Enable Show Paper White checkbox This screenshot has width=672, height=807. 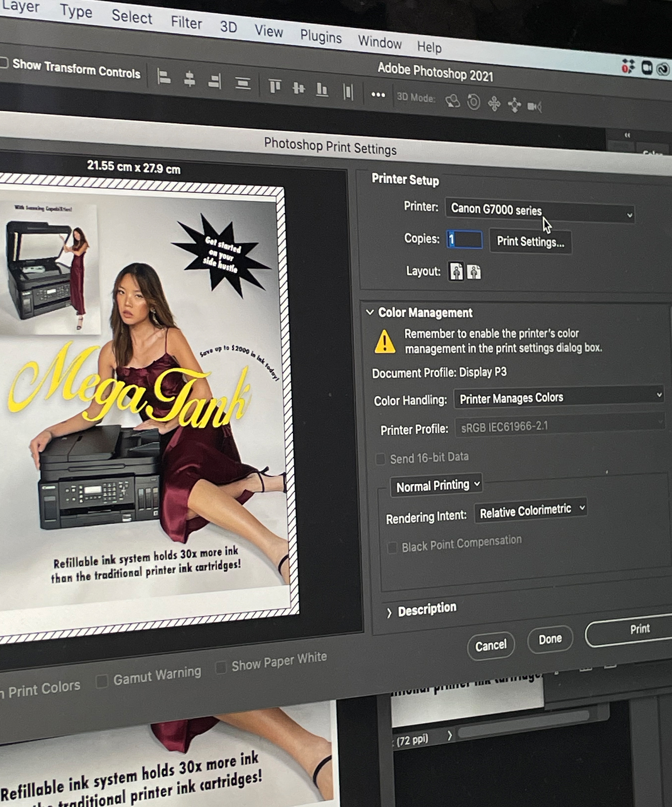click(220, 668)
